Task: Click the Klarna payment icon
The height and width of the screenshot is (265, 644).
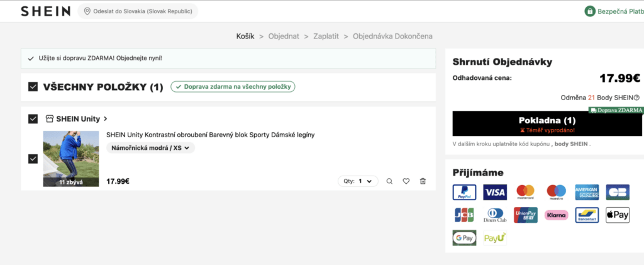Action: [556, 215]
